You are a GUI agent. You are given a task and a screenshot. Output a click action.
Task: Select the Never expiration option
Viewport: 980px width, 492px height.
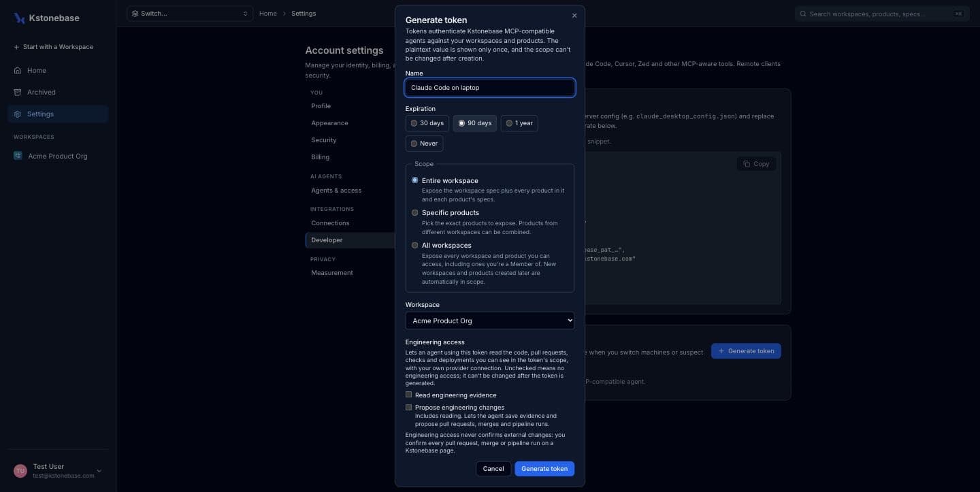click(424, 144)
